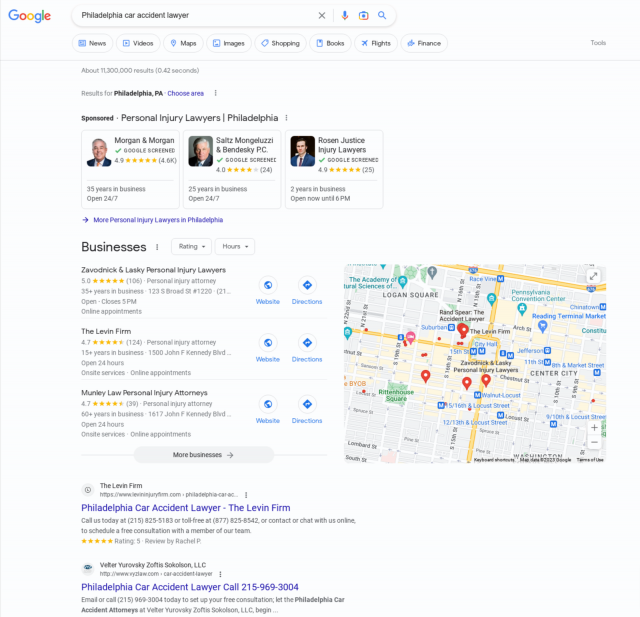
Task: Switch to the Videos tab
Action: pos(138,43)
